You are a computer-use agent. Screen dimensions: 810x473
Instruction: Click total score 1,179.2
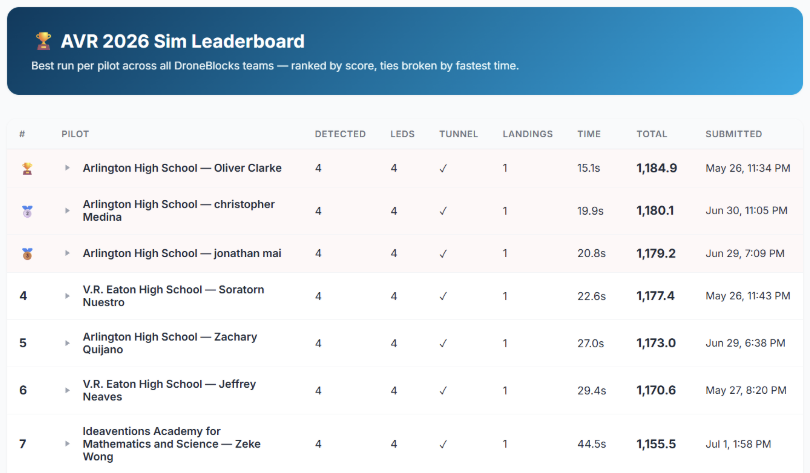tap(656, 253)
